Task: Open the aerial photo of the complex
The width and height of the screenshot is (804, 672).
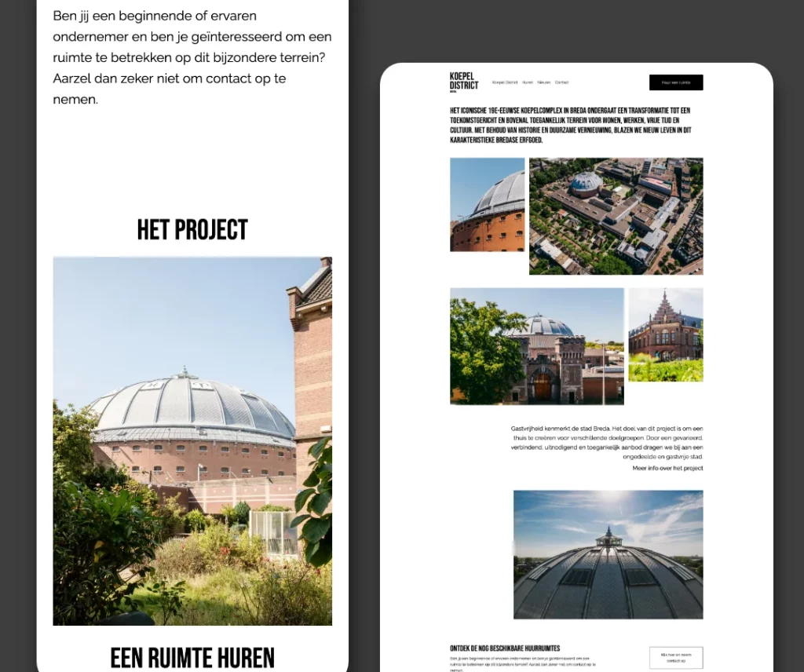Action: click(x=616, y=216)
